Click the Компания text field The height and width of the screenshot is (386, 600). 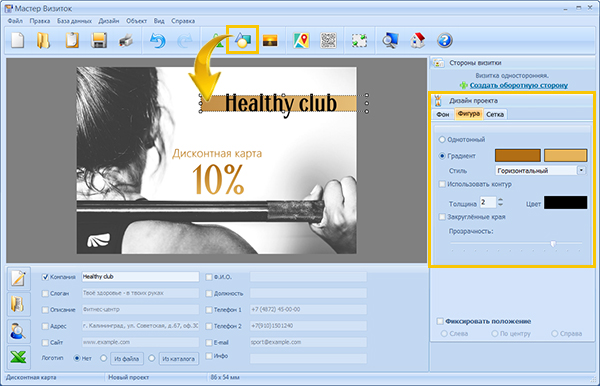point(140,277)
